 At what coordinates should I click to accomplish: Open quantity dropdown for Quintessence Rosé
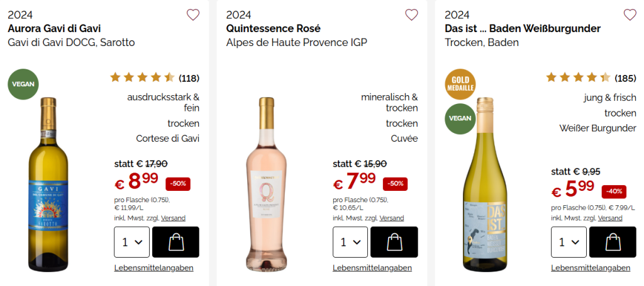pyautogui.click(x=350, y=242)
